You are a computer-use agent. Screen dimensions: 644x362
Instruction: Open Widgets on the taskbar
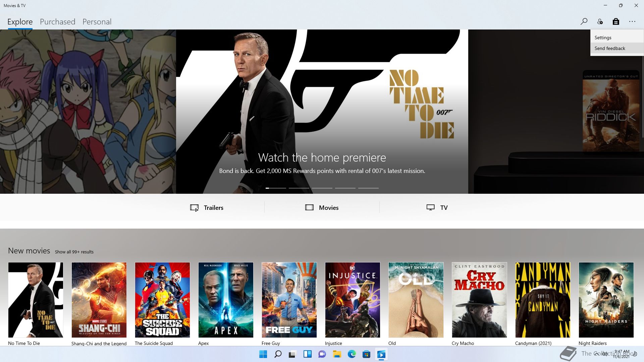coord(307,354)
